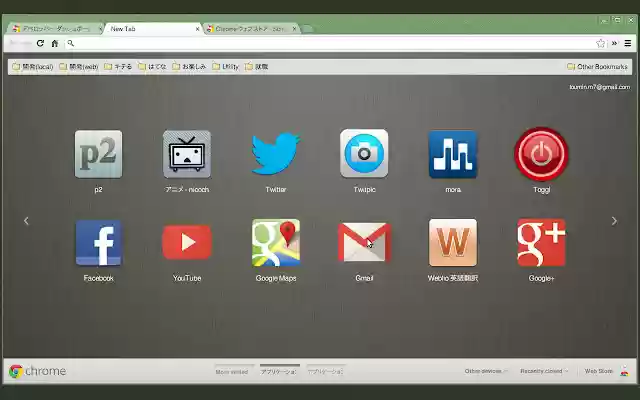Click the YouTube app label
The height and width of the screenshot is (400, 640).
187,278
